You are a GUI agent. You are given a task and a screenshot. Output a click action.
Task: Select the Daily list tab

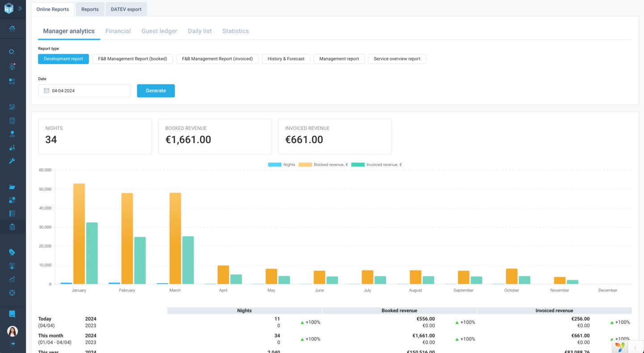[x=200, y=31]
